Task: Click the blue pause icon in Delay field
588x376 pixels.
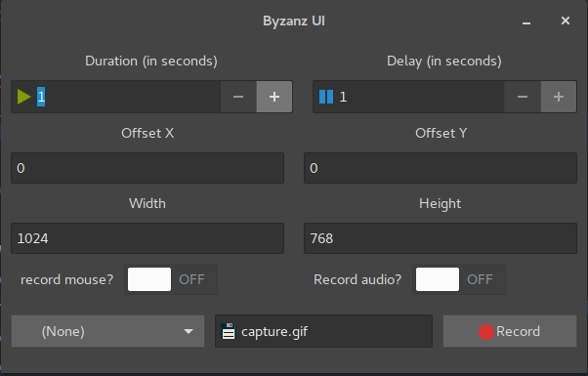Action: (x=326, y=97)
